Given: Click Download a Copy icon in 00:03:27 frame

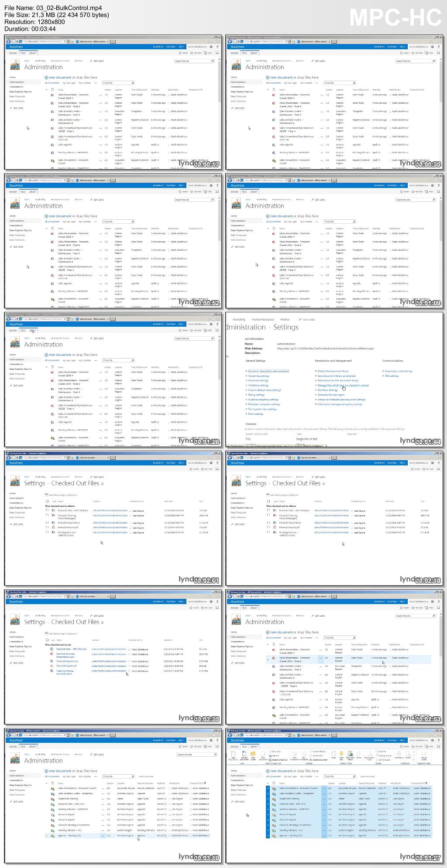Looking at the screenshot, I should pos(369,753).
